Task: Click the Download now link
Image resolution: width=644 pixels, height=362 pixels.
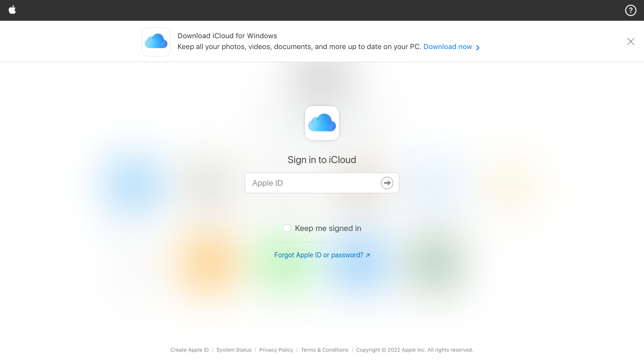Action: [x=452, y=47]
